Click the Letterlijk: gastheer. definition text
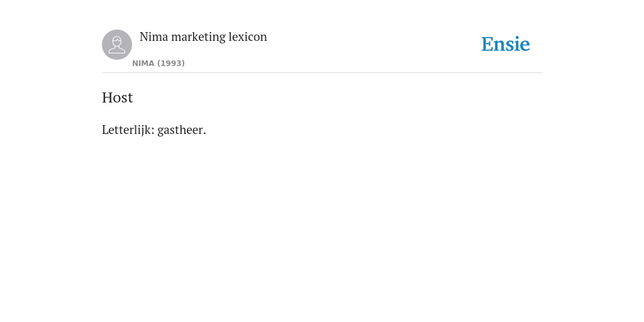This screenshot has width=644, height=322. pyautogui.click(x=154, y=130)
